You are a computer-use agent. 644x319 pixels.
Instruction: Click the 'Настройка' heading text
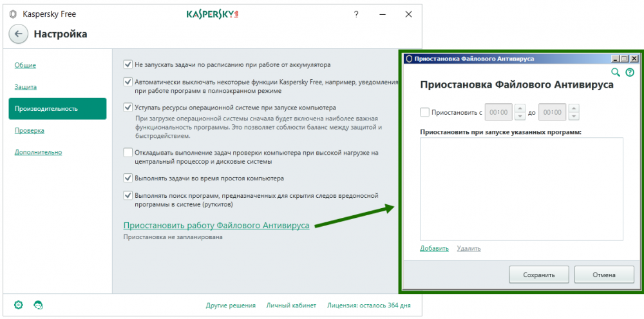pyautogui.click(x=61, y=34)
